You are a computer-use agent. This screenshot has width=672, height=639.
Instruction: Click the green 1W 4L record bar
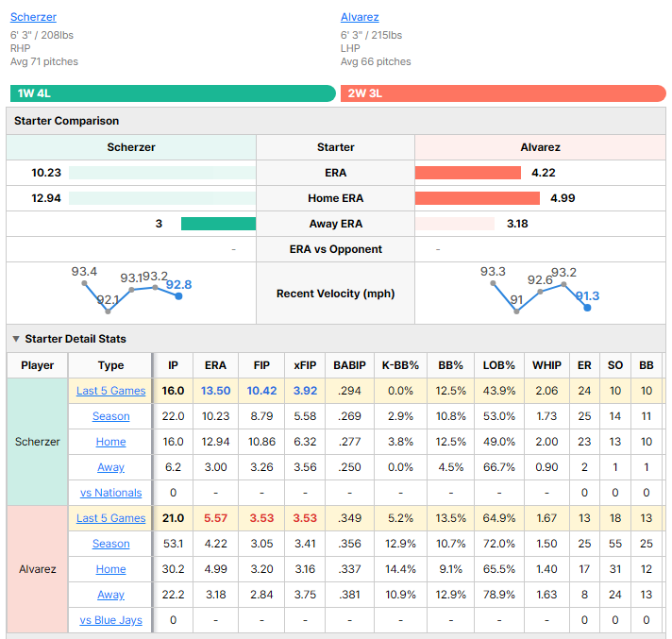point(173,93)
